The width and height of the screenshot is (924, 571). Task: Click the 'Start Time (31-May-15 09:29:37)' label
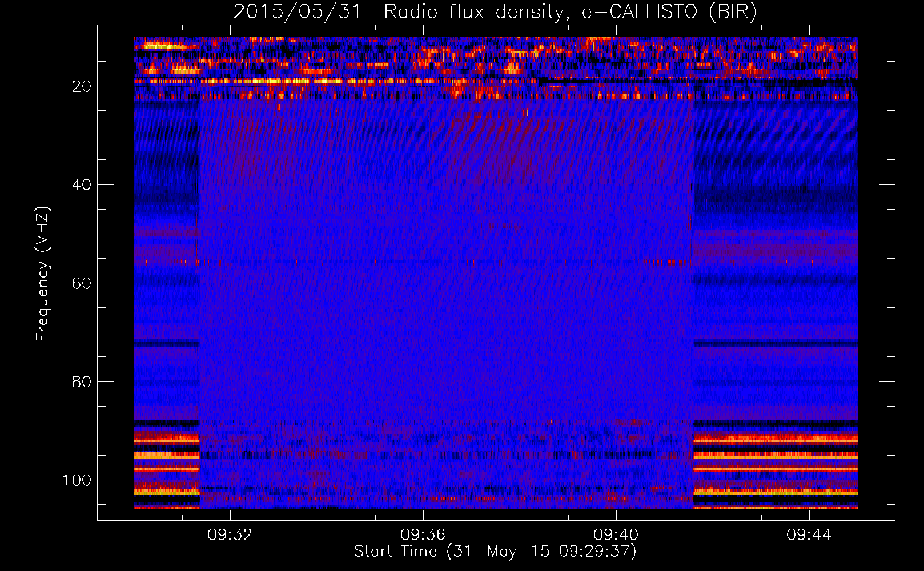[x=495, y=551]
